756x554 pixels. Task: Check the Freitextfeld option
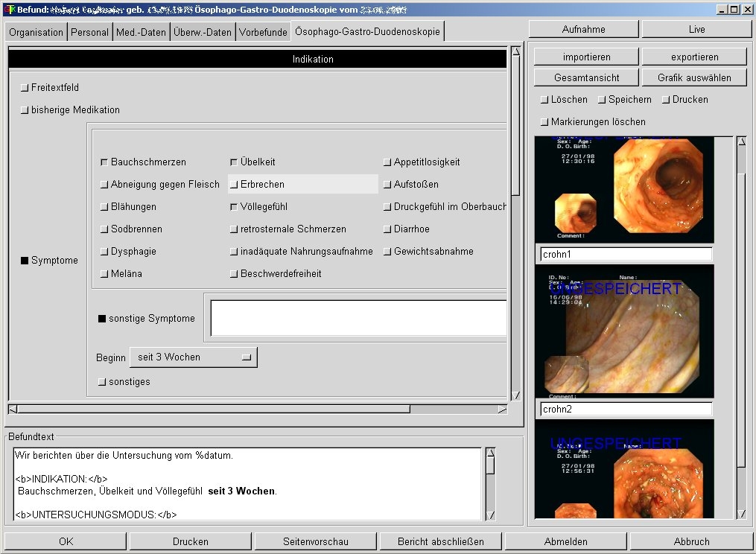pos(25,88)
